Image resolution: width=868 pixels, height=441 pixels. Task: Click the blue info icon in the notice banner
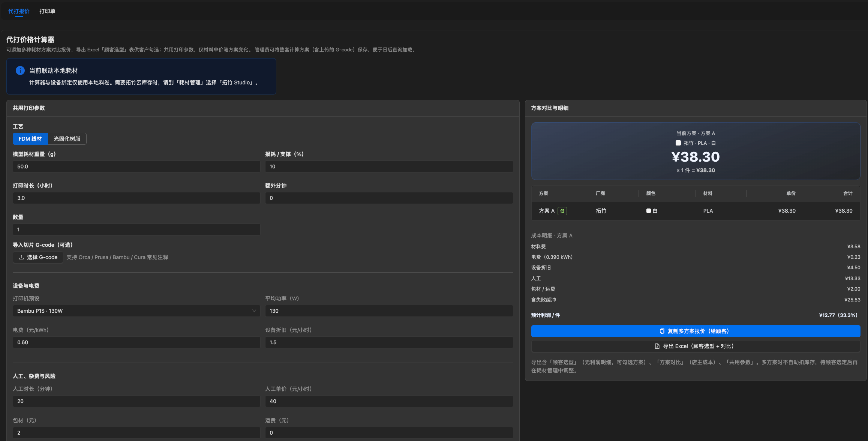coord(20,70)
